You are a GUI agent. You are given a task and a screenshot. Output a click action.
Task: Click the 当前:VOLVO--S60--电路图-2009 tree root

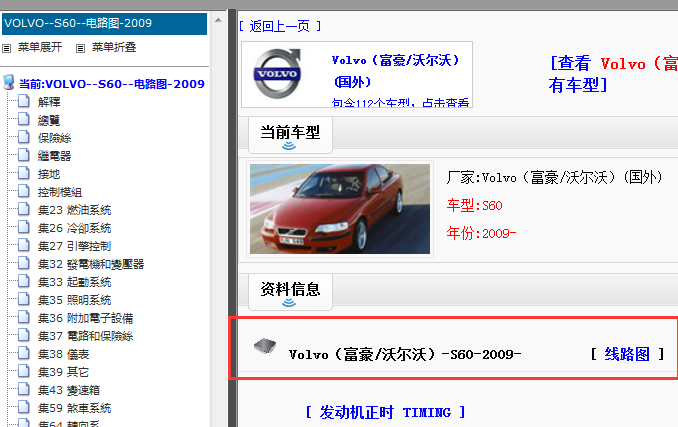112,84
